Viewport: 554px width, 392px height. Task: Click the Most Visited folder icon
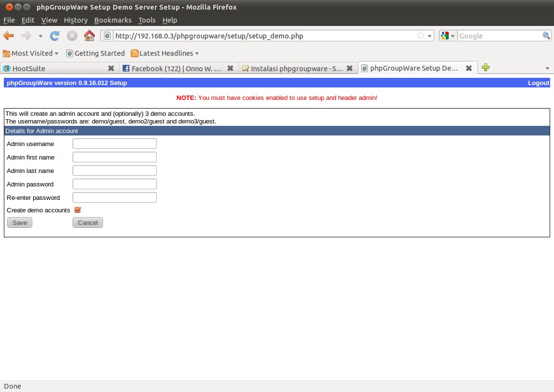click(6, 53)
